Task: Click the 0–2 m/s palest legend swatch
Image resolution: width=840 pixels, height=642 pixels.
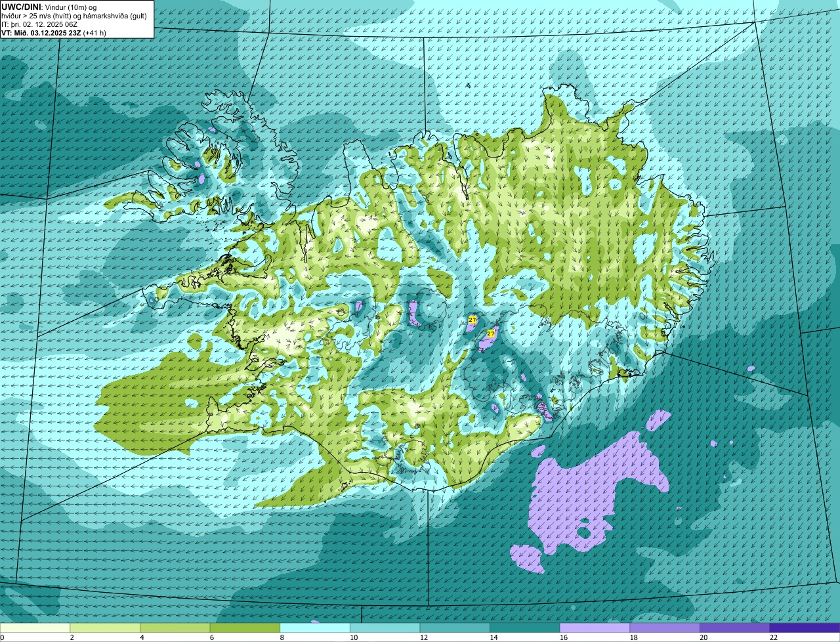Action: [35, 628]
